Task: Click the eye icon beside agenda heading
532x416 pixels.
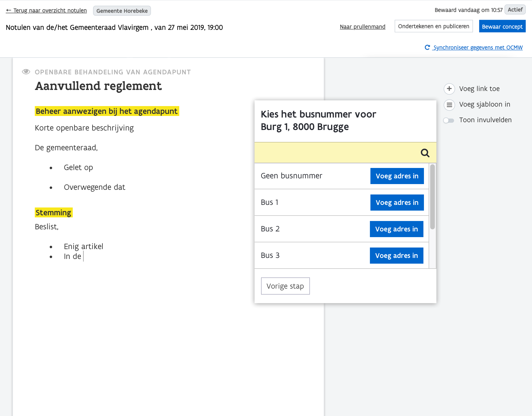Action: (x=26, y=72)
